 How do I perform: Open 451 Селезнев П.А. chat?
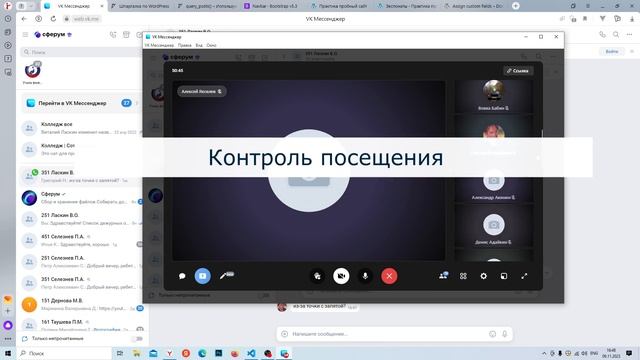(81, 240)
